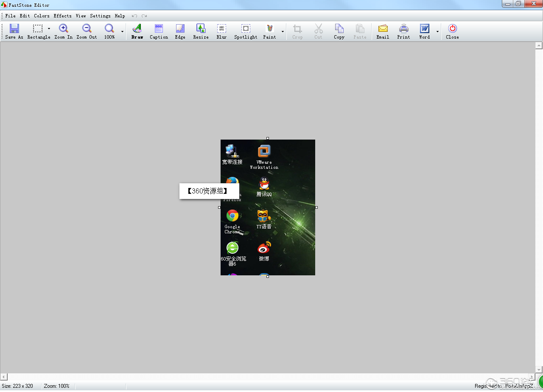Screen dimensions: 543x392
Task: Minimize the FastStone Editor window
Action: click(508, 4)
